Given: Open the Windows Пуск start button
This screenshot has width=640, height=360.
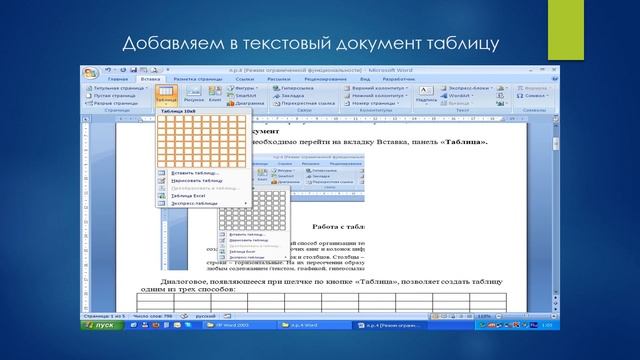Looking at the screenshot, I should (102, 325).
